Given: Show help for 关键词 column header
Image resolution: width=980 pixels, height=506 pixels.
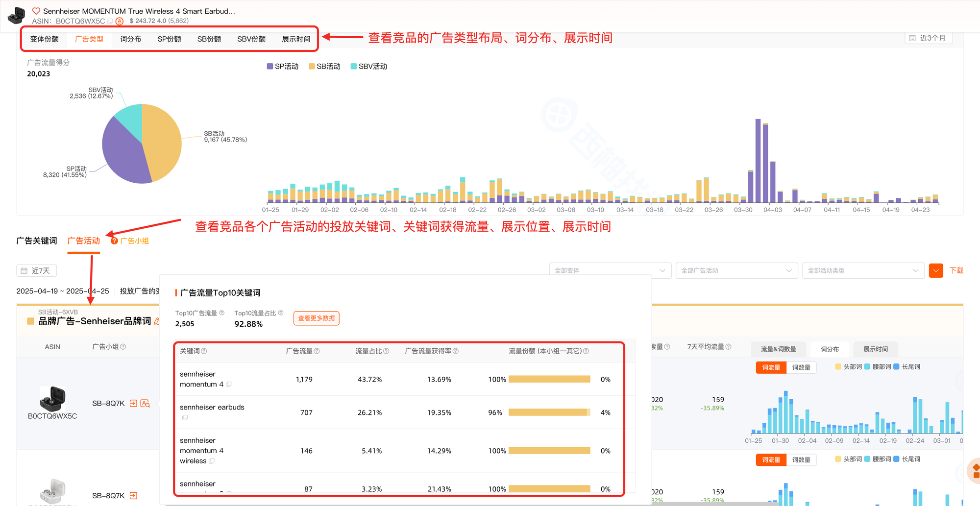Looking at the screenshot, I should pos(204,351).
